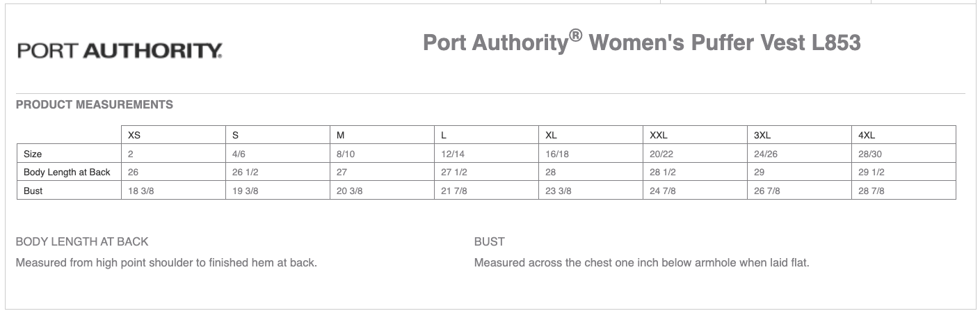
Task: Click the 24/26 size cell for 3XL
Action: click(x=799, y=154)
